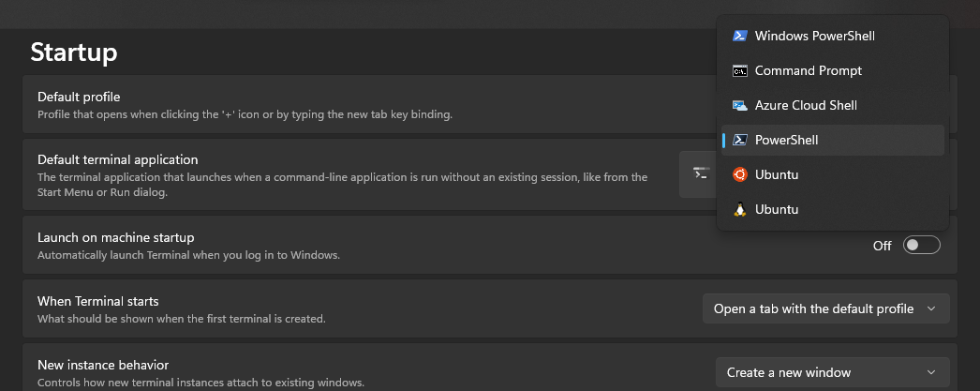The image size is (980, 391).
Task: Open the 'Open a tab with the default profile' dropdown
Action: point(825,309)
